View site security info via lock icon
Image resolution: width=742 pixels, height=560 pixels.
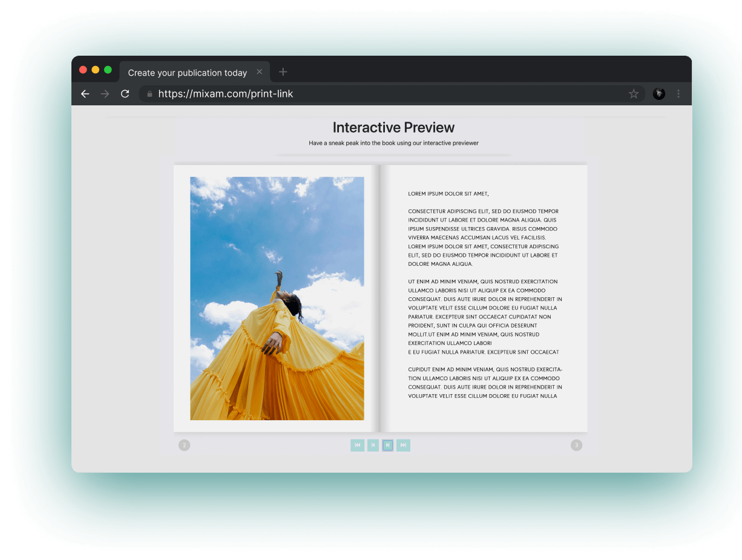pos(149,94)
